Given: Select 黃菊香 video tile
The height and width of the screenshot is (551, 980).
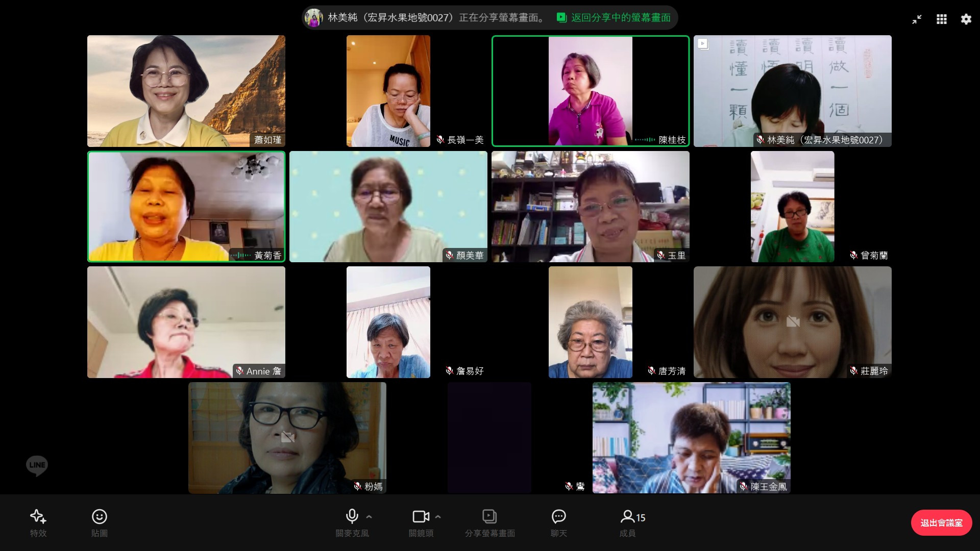Looking at the screenshot, I should tap(186, 206).
